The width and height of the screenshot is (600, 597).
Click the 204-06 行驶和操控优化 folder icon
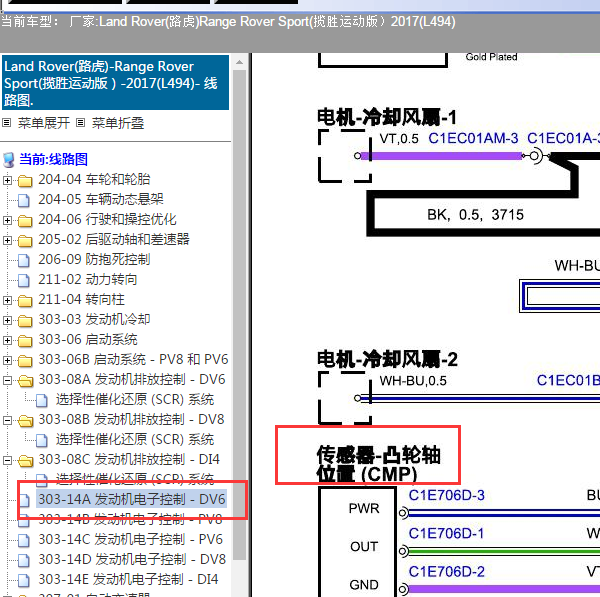pos(25,220)
